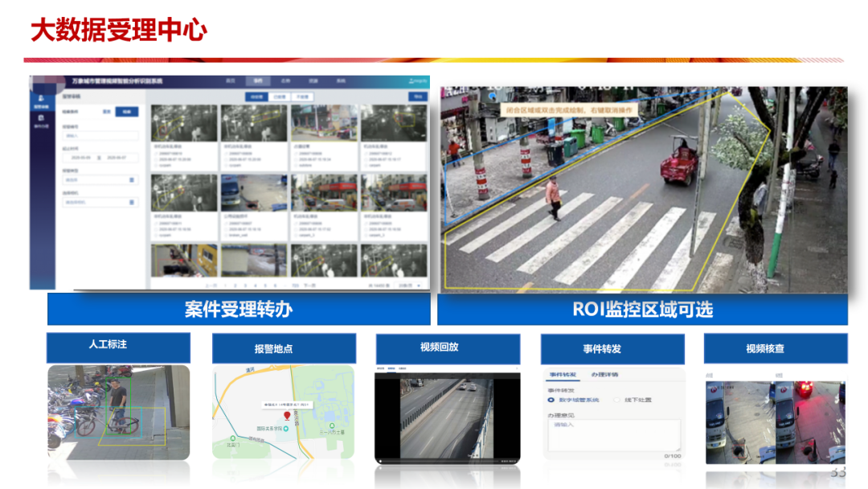The image size is (868, 489).
Task: Click the ROI监控区域可选 banner label
Action: click(643, 309)
